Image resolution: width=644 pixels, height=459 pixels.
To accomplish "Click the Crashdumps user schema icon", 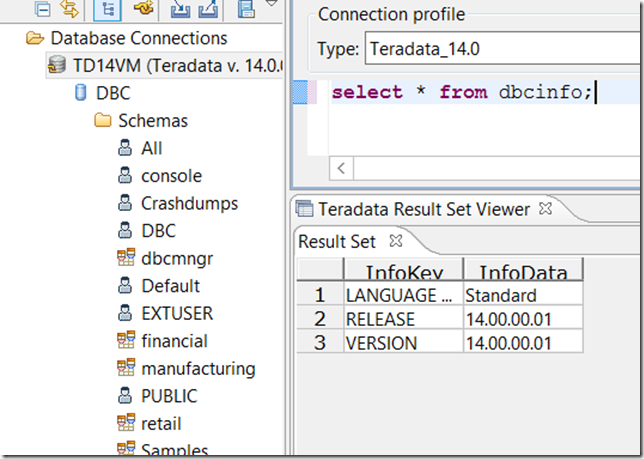I will [125, 203].
